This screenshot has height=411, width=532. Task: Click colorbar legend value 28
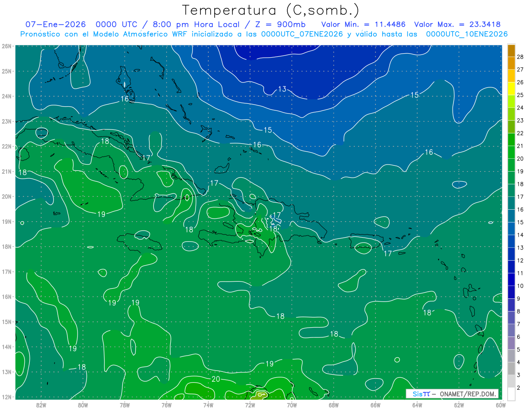pyautogui.click(x=520, y=57)
